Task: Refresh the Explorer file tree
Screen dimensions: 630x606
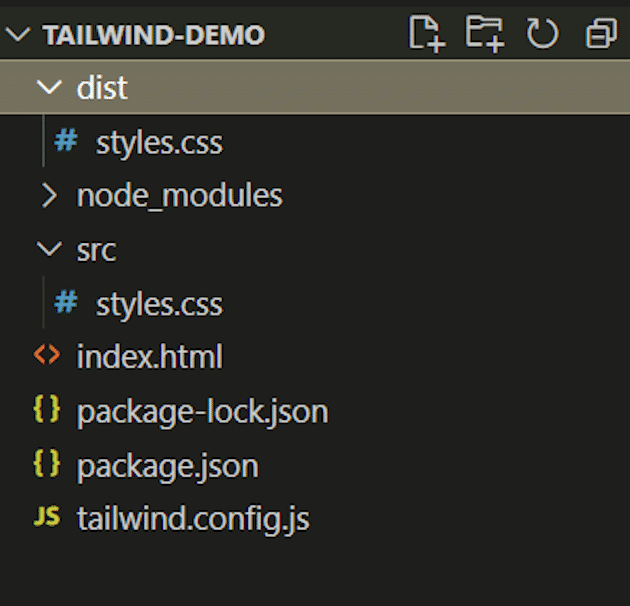Action: pyautogui.click(x=542, y=35)
